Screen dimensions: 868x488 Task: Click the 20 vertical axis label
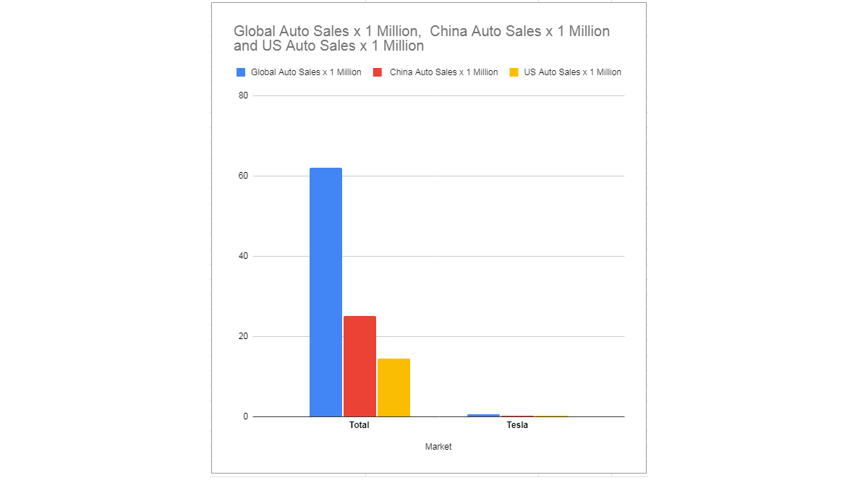click(x=243, y=336)
